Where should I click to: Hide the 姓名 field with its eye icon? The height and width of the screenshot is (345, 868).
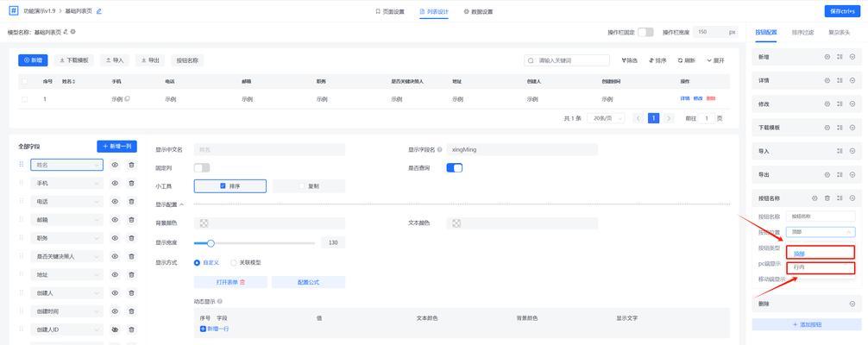(115, 165)
